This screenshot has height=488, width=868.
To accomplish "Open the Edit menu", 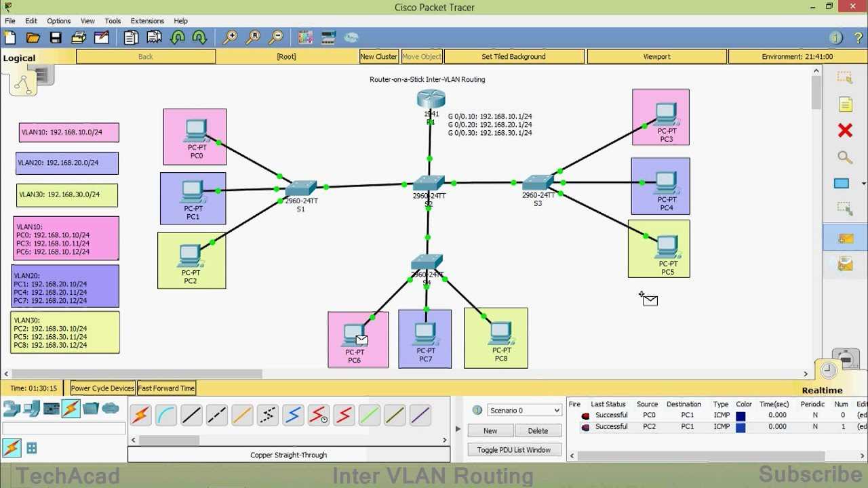I will pos(31,21).
